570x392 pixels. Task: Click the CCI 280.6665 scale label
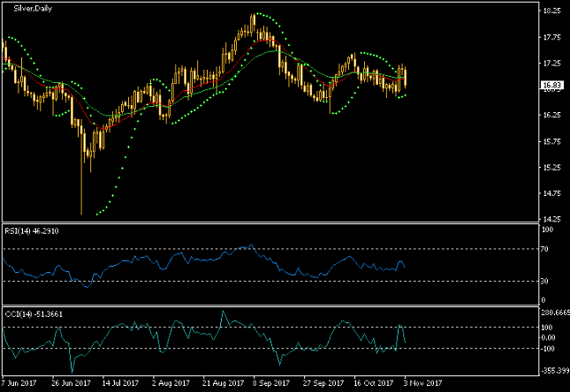[556, 313]
